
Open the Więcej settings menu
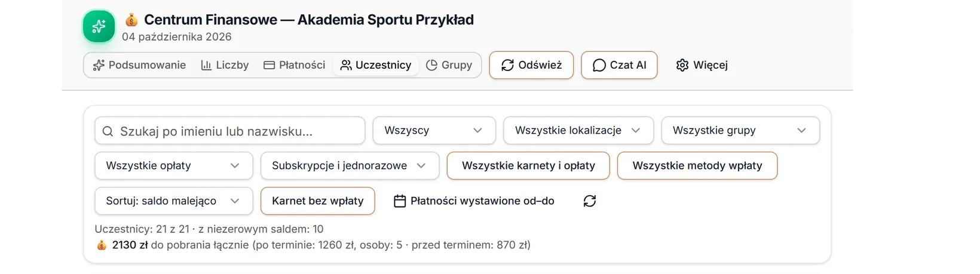(x=702, y=65)
